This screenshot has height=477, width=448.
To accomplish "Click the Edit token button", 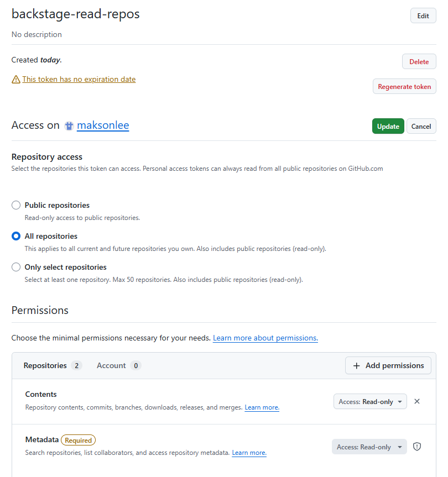I will coord(423,15).
